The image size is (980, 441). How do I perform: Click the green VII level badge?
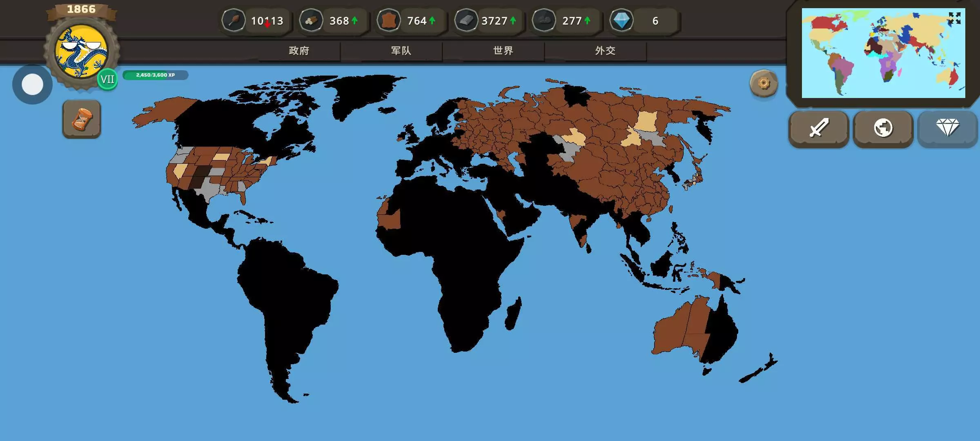pyautogui.click(x=107, y=79)
